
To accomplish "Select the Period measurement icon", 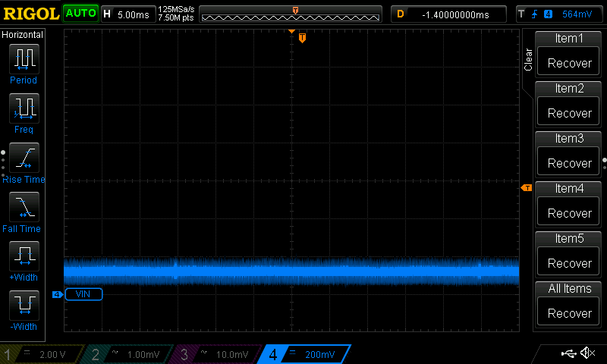I will 24,59.
